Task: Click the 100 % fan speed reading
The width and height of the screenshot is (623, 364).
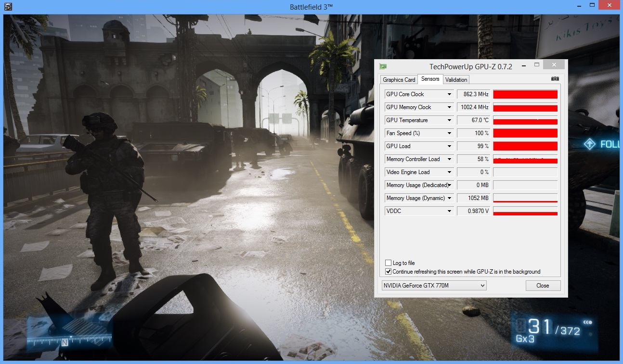Action: [473, 133]
